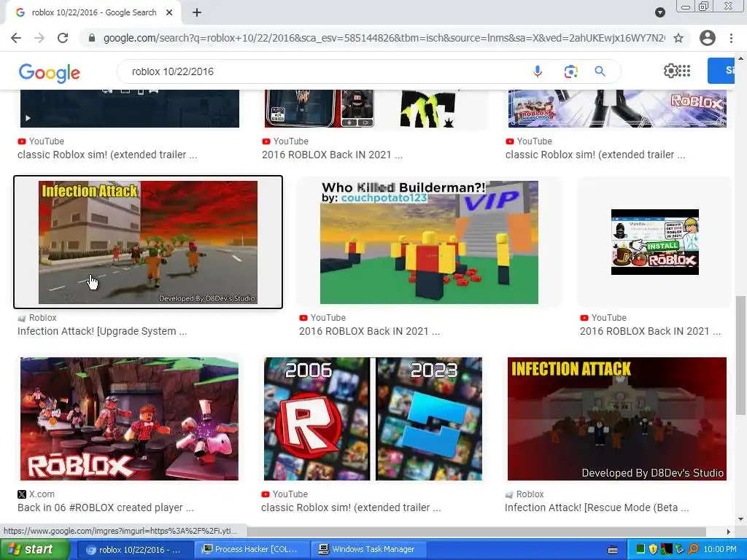Click the Chrome roblox taskbar button
This screenshot has width=747, height=560.
pos(135,550)
